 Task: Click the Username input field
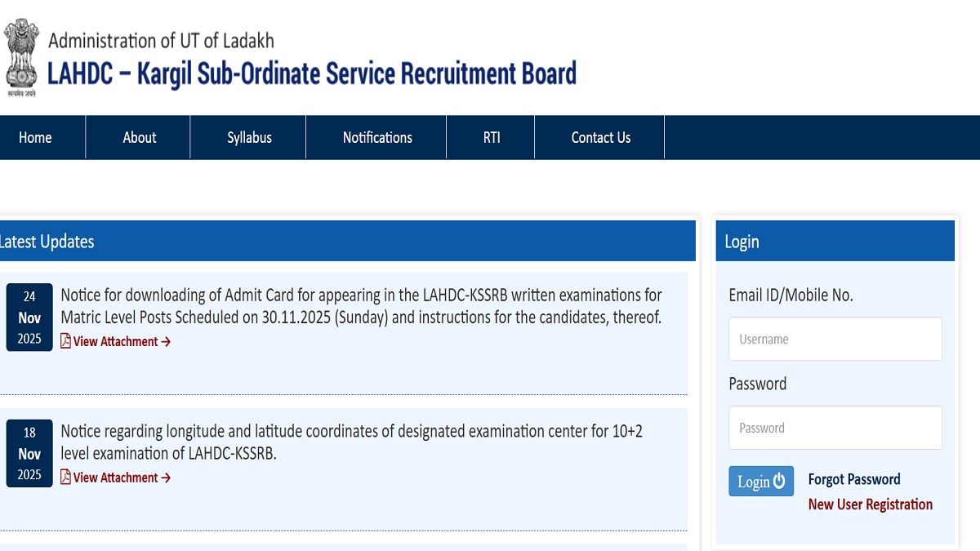[x=835, y=339]
